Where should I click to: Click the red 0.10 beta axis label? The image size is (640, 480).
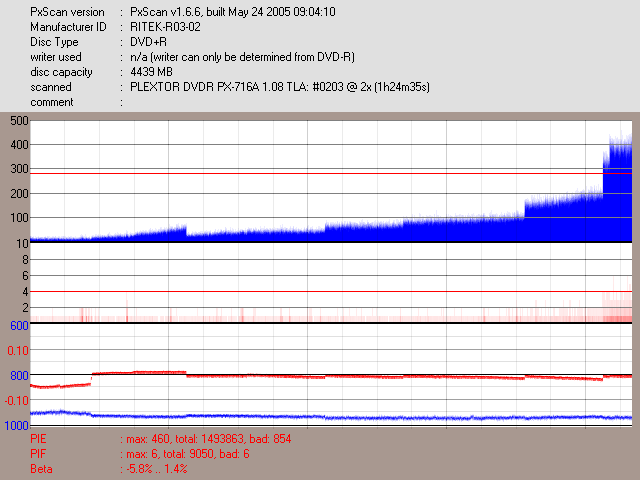(18, 351)
